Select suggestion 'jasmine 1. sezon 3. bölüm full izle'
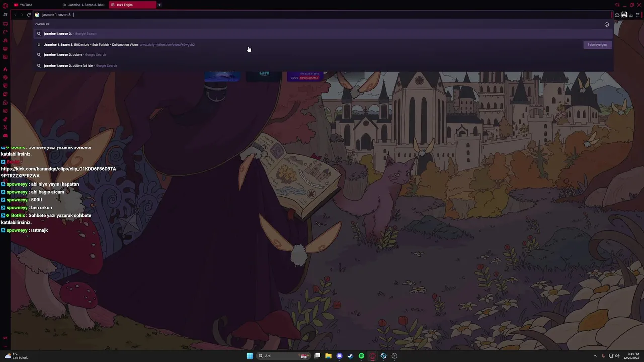This screenshot has height=362, width=644. click(x=323, y=66)
